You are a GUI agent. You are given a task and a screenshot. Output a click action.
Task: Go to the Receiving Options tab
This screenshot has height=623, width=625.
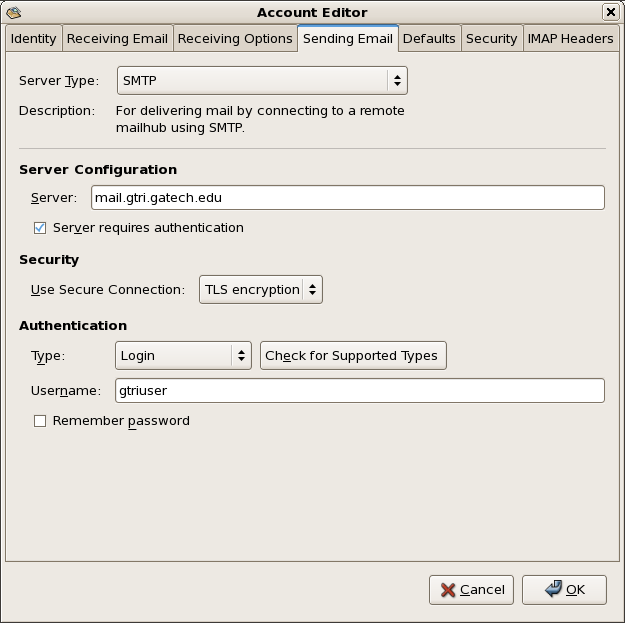(235, 39)
